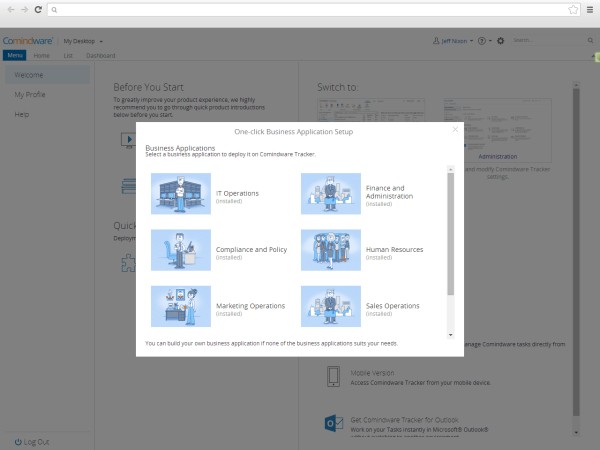The width and height of the screenshot is (600, 450).
Task: Click the Comindware logo
Action: (28, 41)
